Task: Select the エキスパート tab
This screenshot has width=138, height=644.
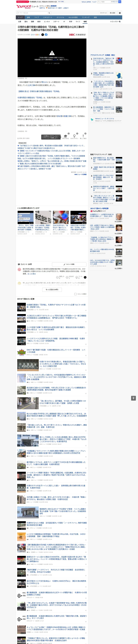Action: pos(48,17)
